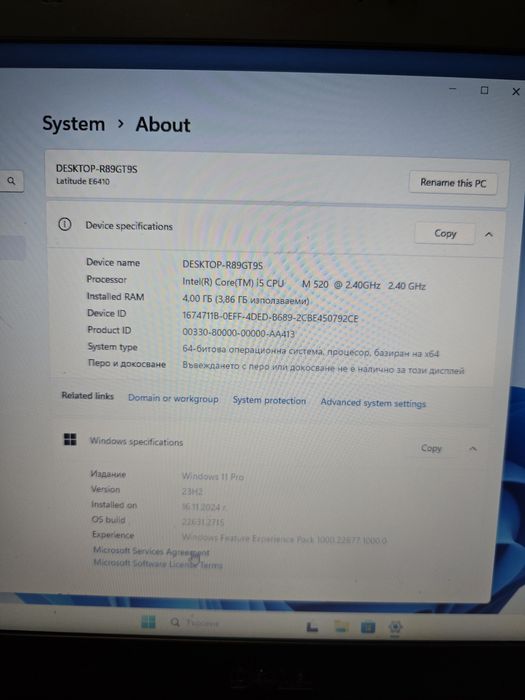Click the taskbar search box
Image resolution: width=525 pixels, height=700 pixels.
point(195,623)
